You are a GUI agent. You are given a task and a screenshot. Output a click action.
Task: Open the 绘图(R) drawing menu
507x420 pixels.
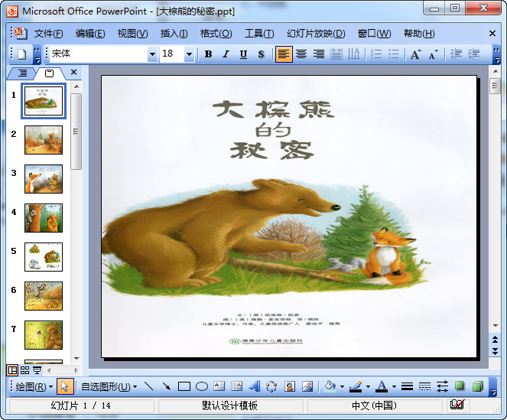(34, 386)
